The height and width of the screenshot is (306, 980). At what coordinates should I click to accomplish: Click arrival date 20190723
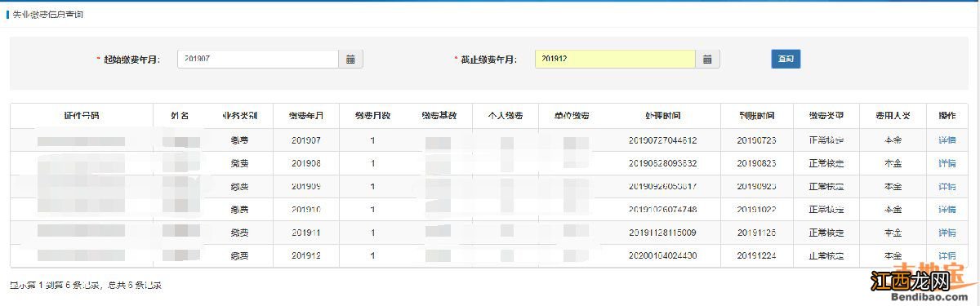(x=756, y=140)
